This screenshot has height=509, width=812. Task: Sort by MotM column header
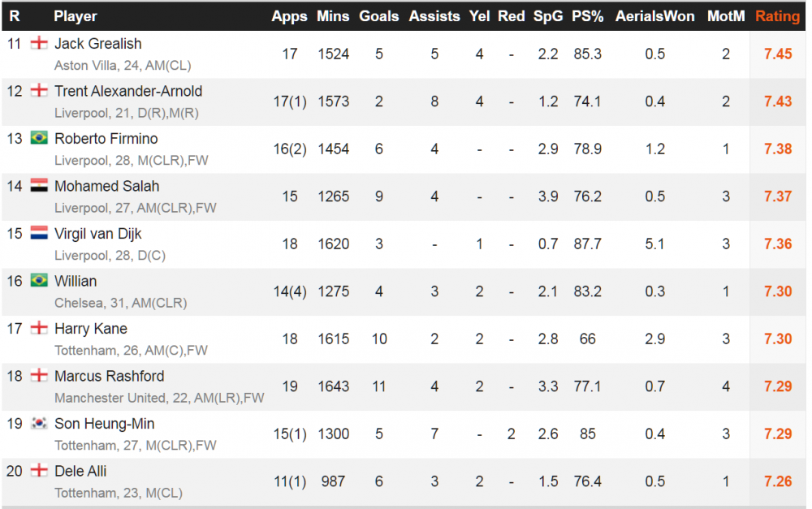pos(726,16)
